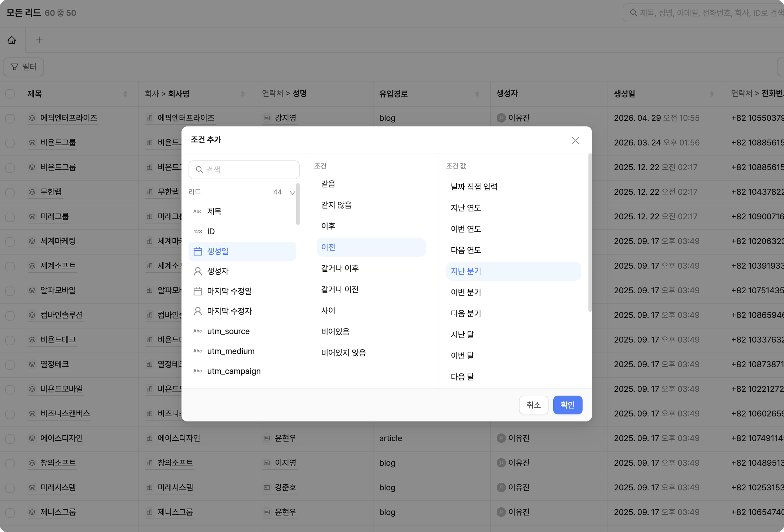Click Abc icon beside utm_source

click(198, 331)
